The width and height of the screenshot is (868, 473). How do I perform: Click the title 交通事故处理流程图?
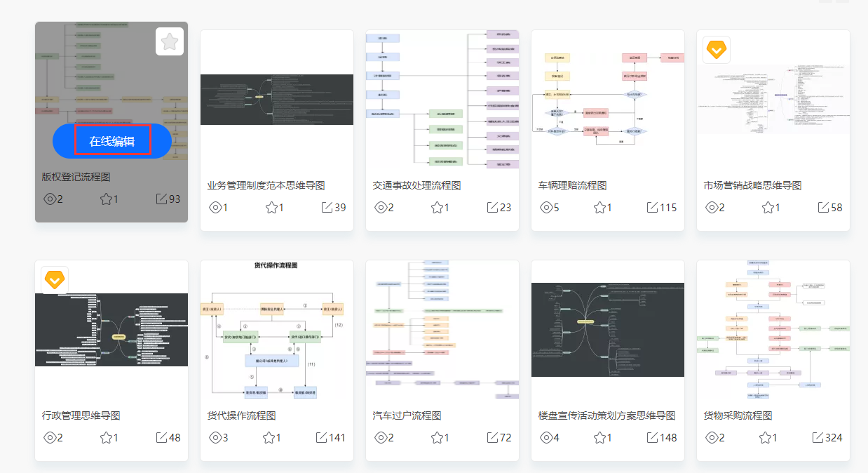tap(417, 185)
